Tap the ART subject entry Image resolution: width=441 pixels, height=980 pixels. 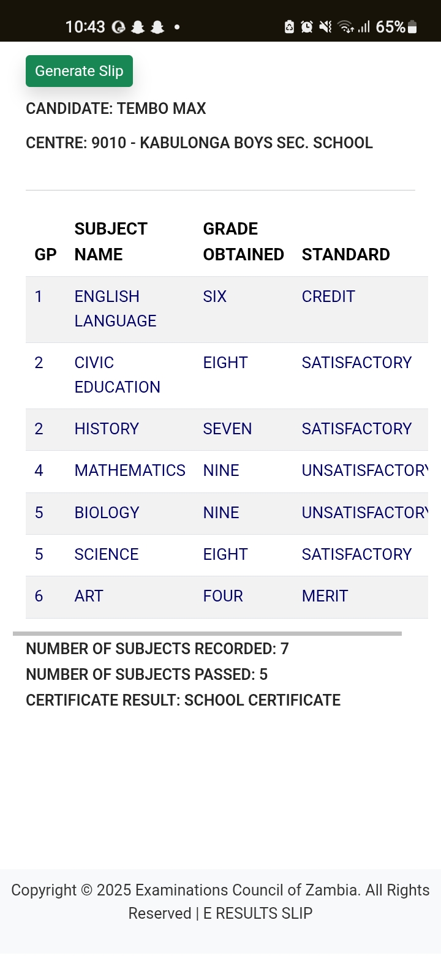[89, 596]
